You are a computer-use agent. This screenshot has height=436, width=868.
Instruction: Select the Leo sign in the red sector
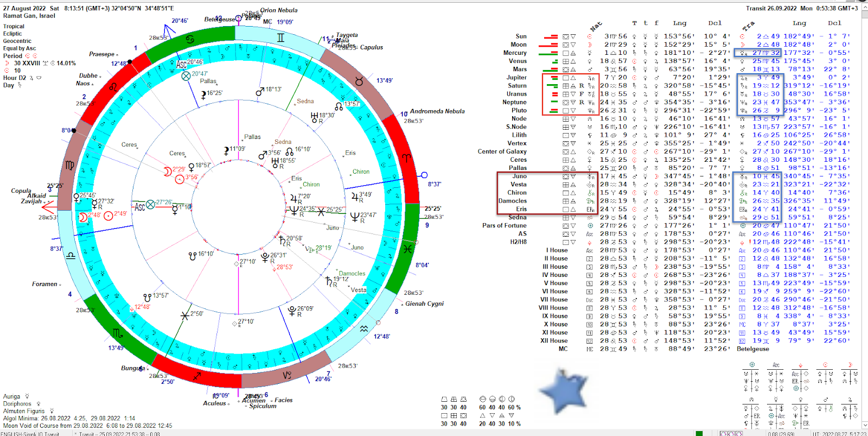[x=113, y=86]
